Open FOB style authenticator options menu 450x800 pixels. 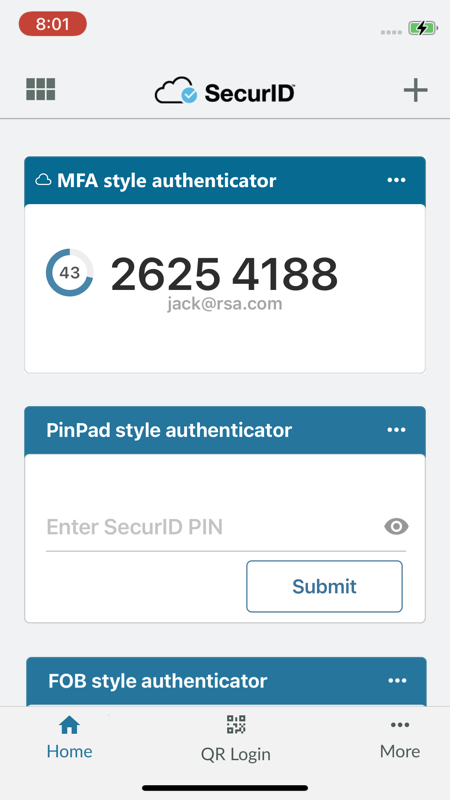[397, 680]
